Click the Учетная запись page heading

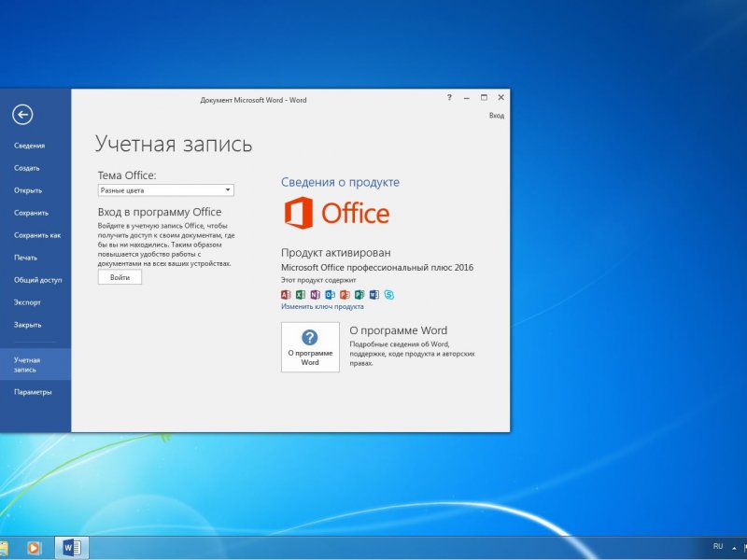[x=174, y=144]
